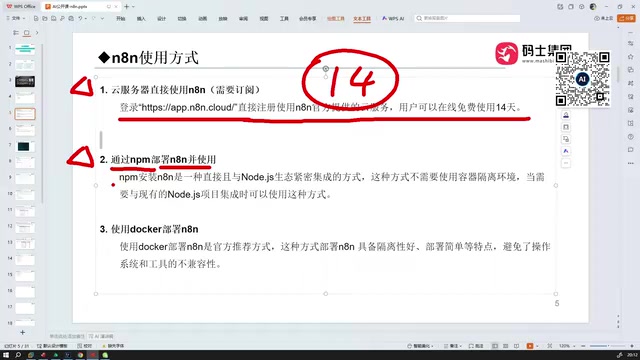The image size is (640, 360).
Task: Select slide 7 thumbnail
Action: point(25,146)
